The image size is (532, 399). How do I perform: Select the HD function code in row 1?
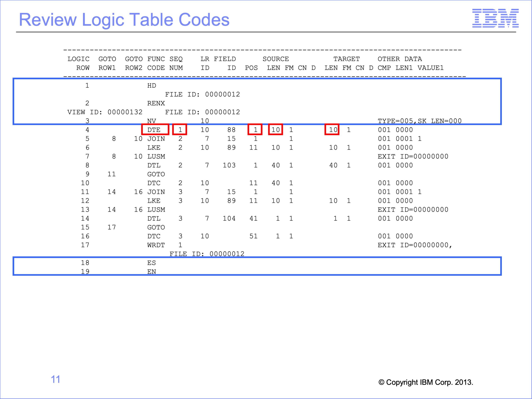152,86
